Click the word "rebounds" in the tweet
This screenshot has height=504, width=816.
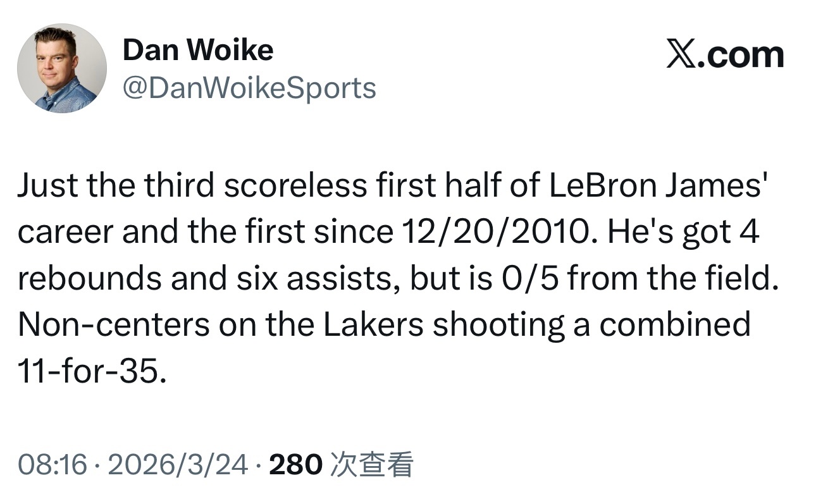tap(90, 279)
